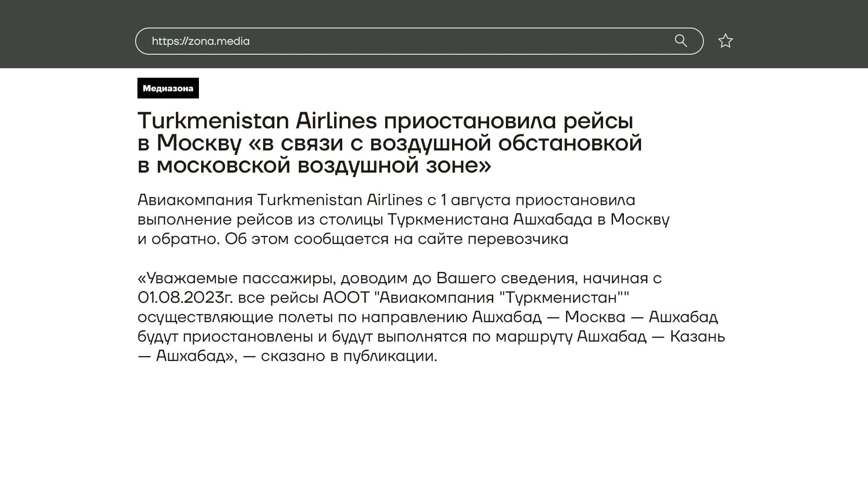Screen dimensions: 868x488
Task: Click the https://zona.media URL text
Action: click(x=201, y=41)
